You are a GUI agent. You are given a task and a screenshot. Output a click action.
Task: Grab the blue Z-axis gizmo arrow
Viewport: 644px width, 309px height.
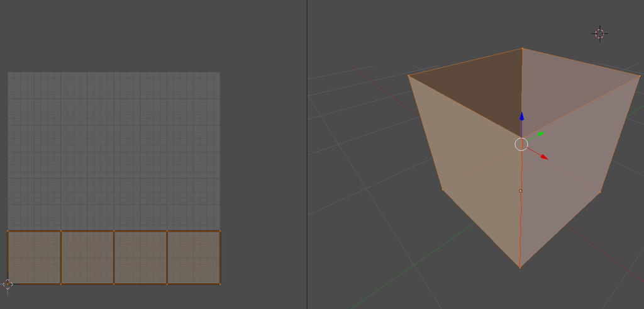[521, 116]
